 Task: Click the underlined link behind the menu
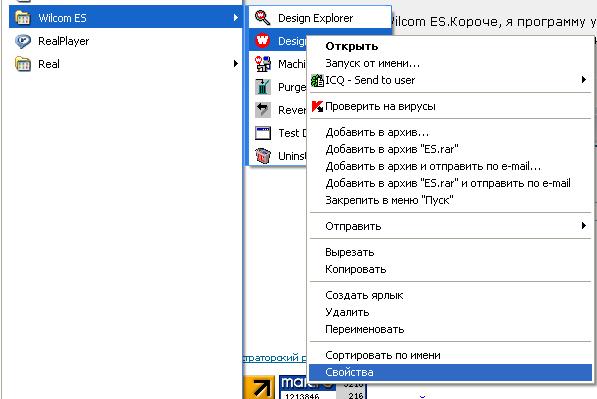tap(275, 358)
